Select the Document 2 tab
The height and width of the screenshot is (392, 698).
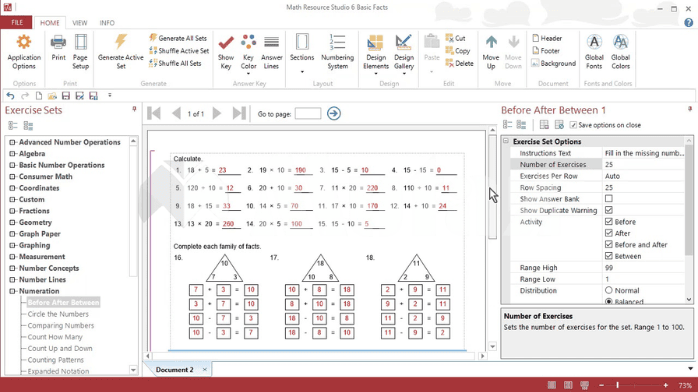[x=174, y=370]
